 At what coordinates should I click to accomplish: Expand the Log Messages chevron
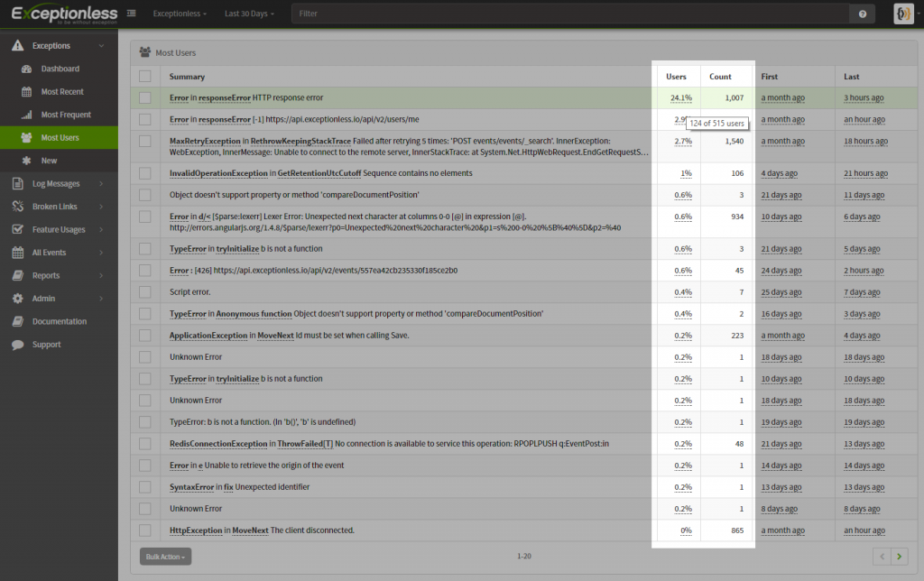pos(101,184)
